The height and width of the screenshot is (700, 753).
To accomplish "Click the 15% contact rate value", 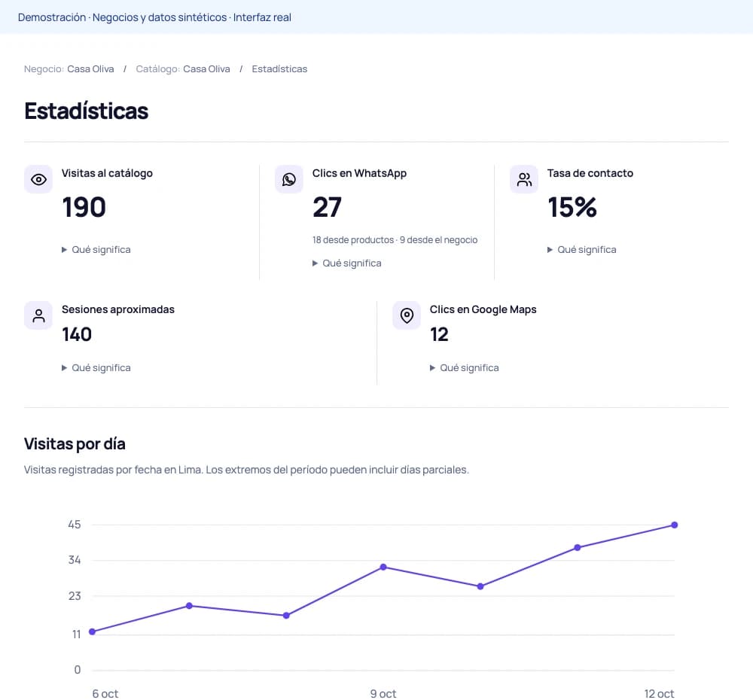I will coord(572,207).
